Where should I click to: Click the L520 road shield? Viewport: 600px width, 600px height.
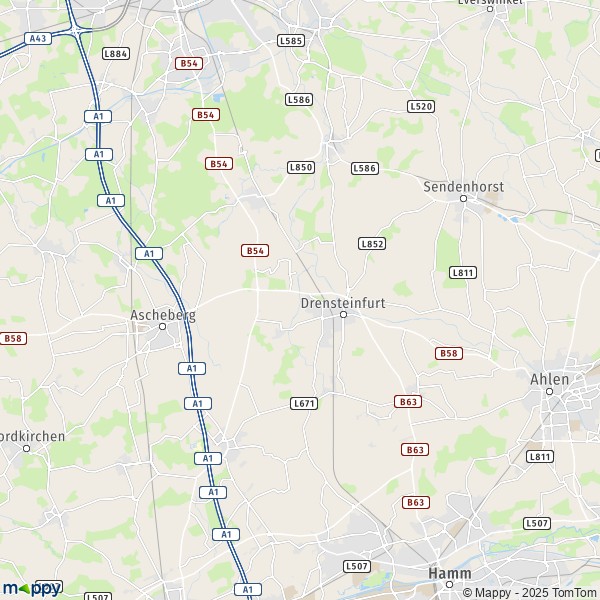click(x=421, y=106)
